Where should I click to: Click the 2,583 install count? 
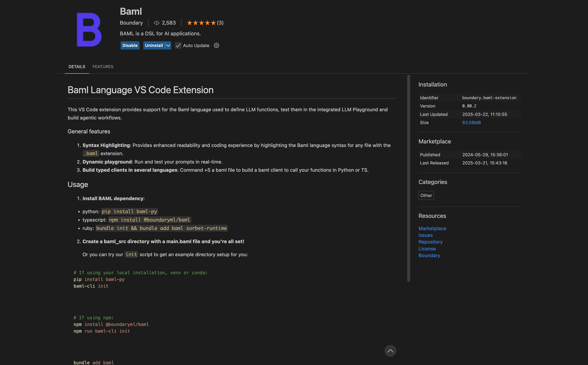[169, 23]
